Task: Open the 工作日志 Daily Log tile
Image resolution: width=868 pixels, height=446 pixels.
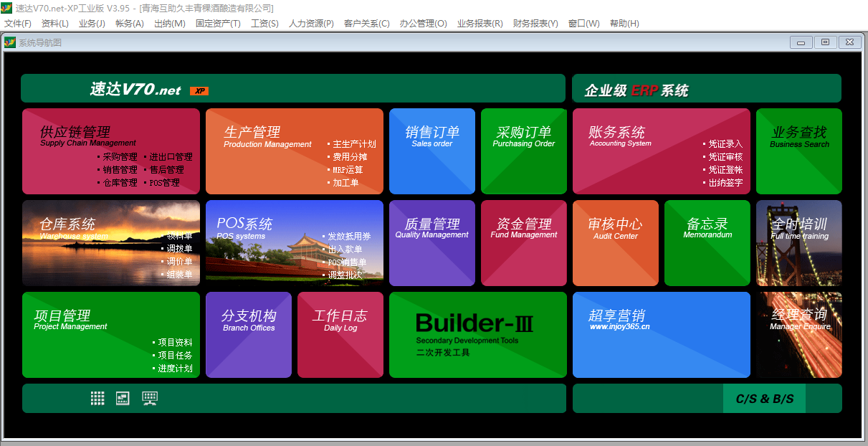Action: click(340, 335)
